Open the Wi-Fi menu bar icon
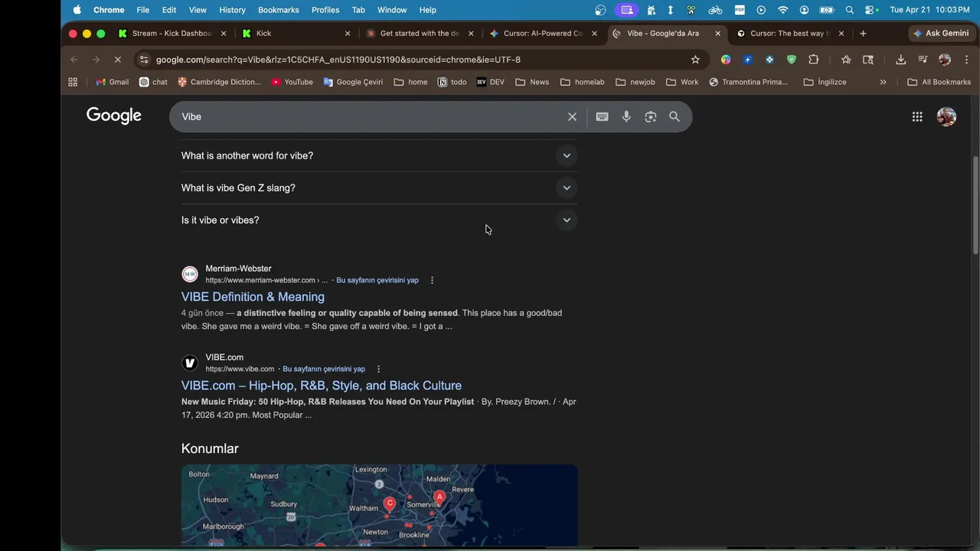This screenshot has width=980, height=551. [x=782, y=10]
